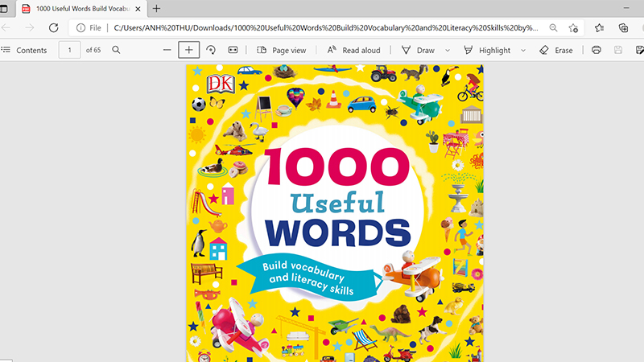This screenshot has width=644, height=362.
Task: Zoom out with the minus icon
Action: click(167, 50)
